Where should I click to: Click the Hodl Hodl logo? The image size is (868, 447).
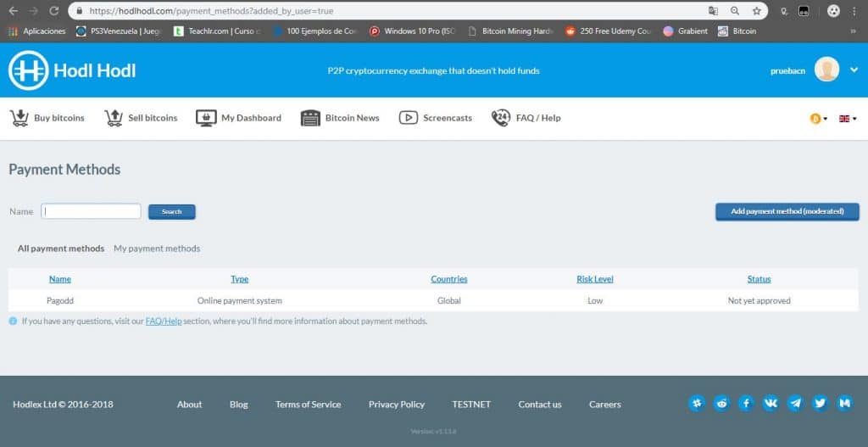tap(72, 70)
